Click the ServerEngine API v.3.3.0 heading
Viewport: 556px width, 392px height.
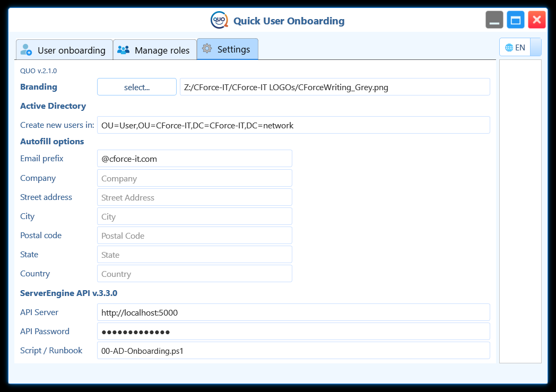(x=69, y=293)
